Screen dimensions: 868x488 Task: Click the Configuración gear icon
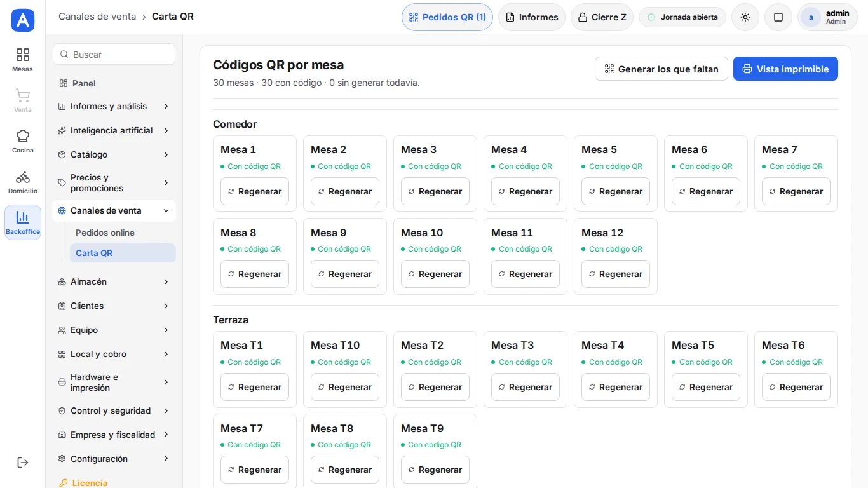click(x=62, y=459)
